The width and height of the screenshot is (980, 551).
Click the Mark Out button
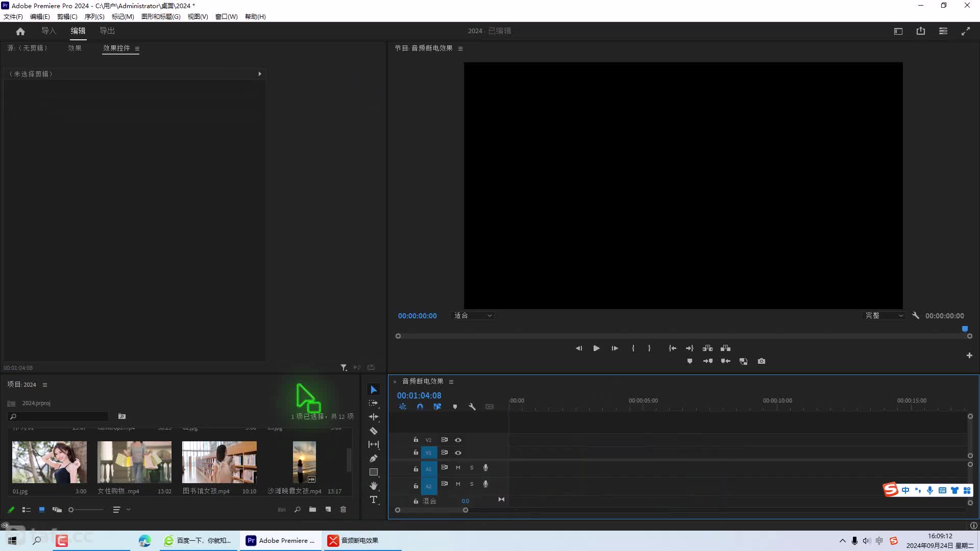pyautogui.click(x=649, y=348)
